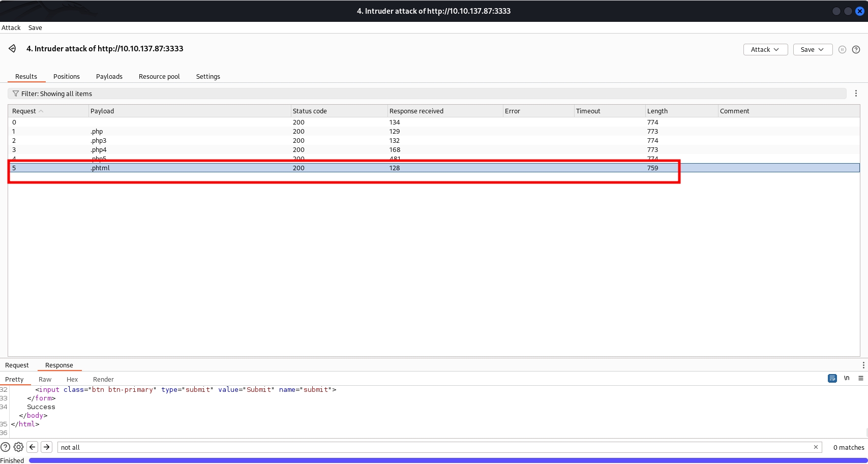The height and width of the screenshot is (464, 868).
Task: Open the Attack dropdown button
Action: click(765, 50)
